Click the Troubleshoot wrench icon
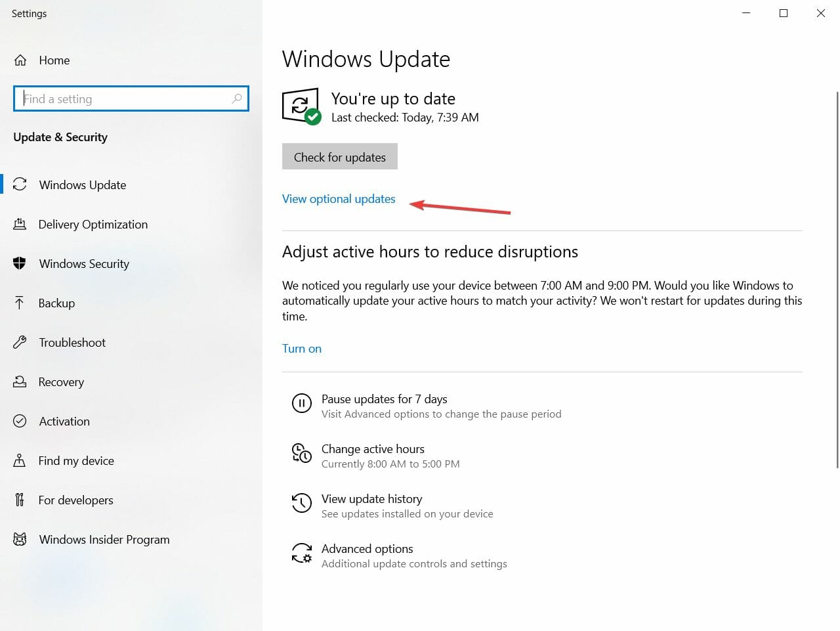 [20, 342]
